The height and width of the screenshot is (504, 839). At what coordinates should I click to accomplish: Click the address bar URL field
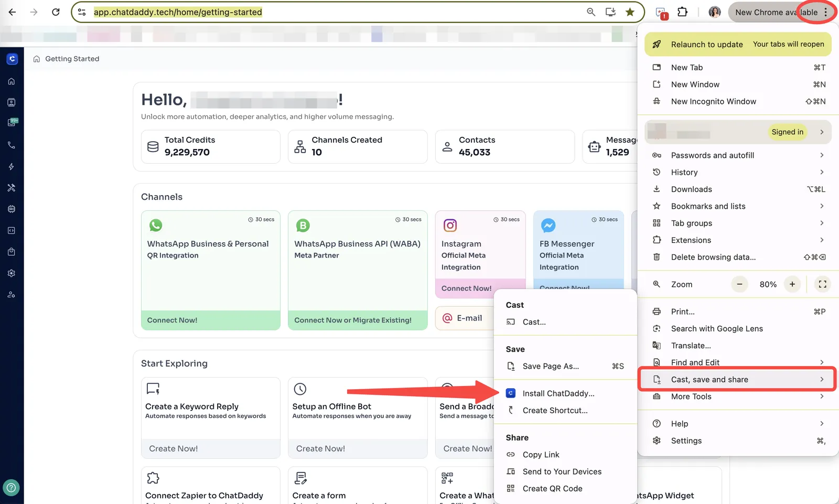tap(336, 12)
